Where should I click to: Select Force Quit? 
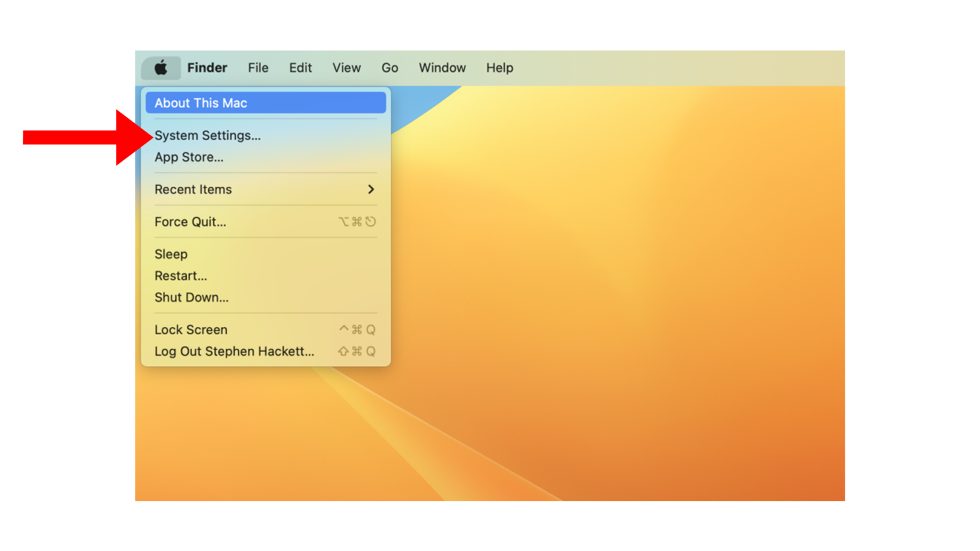click(x=190, y=222)
